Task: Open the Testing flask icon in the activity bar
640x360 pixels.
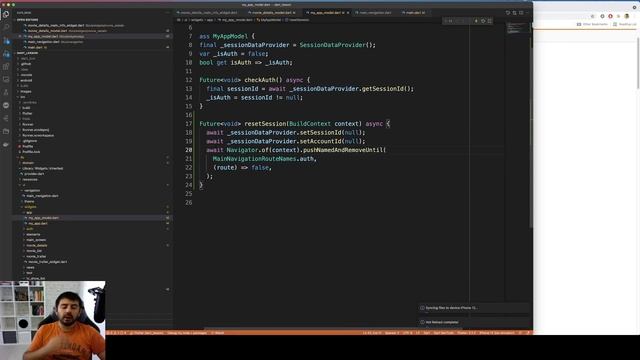Action: (6, 93)
